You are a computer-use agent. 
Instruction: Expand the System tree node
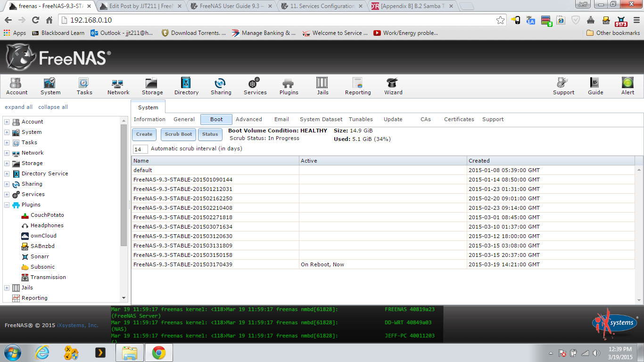(7, 132)
